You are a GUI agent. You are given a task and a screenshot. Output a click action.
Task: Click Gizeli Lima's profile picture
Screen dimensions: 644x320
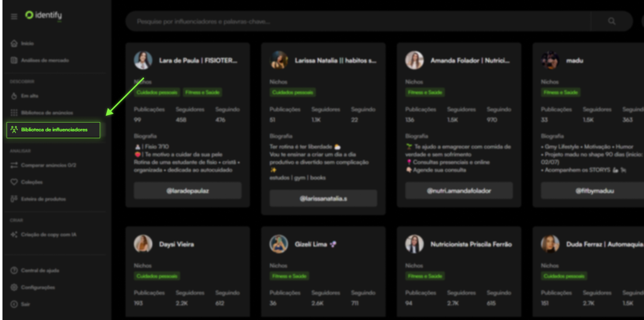tap(279, 244)
